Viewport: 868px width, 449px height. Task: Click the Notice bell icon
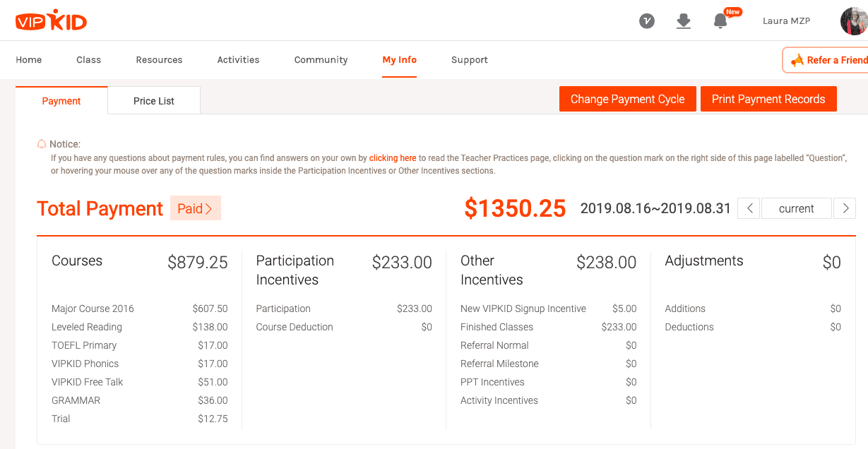(x=42, y=144)
